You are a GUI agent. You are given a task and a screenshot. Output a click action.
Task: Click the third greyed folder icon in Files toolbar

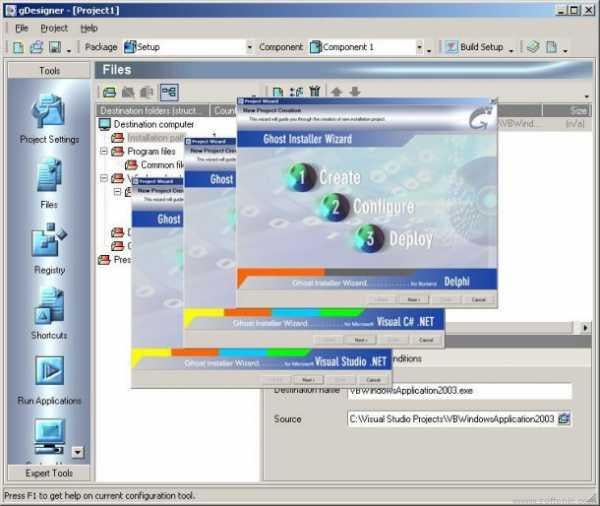point(147,92)
